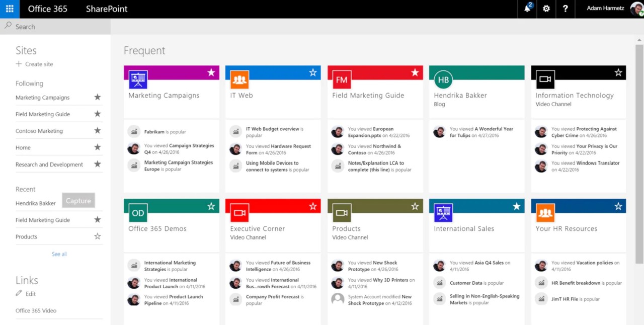Image resolution: width=644 pixels, height=325 pixels.
Task: Open the Office 365 app launcher
Action: [x=10, y=9]
